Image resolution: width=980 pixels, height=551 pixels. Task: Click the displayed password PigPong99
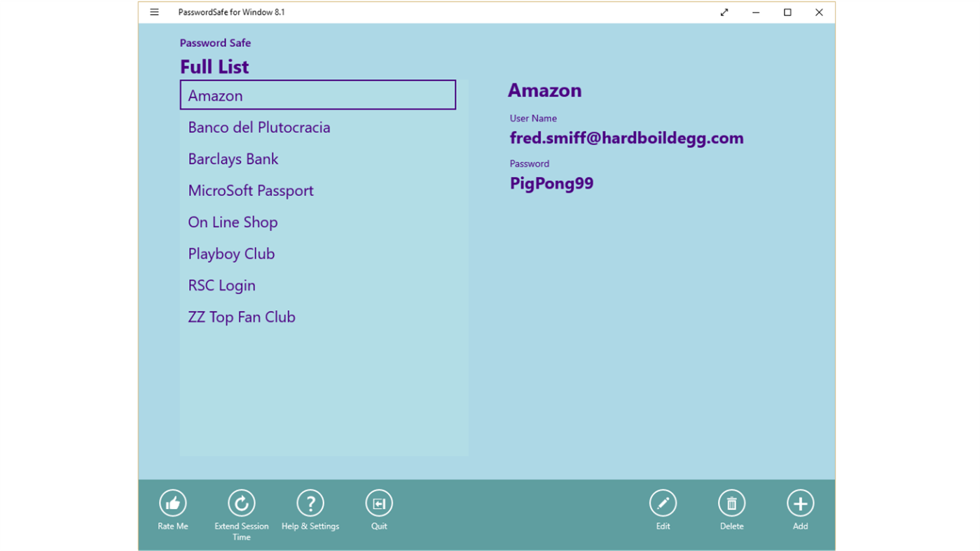(x=551, y=183)
